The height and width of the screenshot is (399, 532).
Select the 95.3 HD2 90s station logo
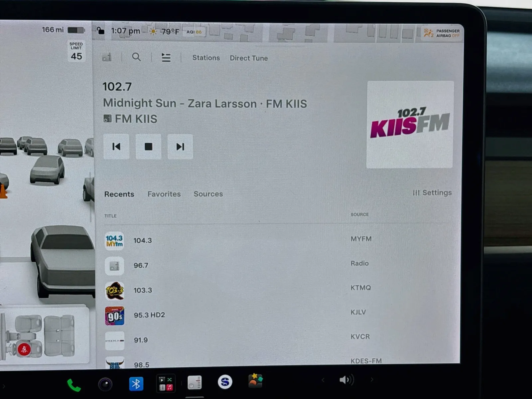115,316
